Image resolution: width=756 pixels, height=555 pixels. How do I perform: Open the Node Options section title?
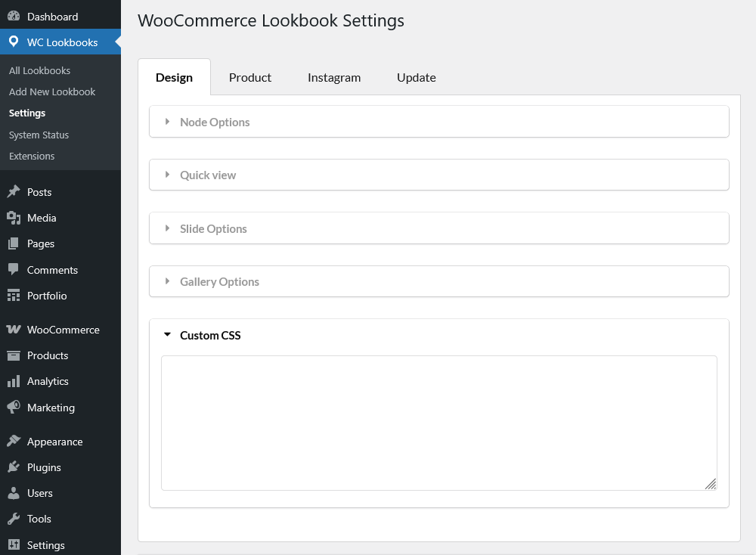215,122
